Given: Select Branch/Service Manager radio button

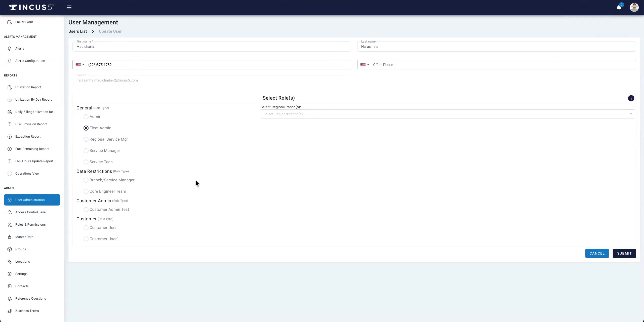Looking at the screenshot, I should pyautogui.click(x=86, y=180).
